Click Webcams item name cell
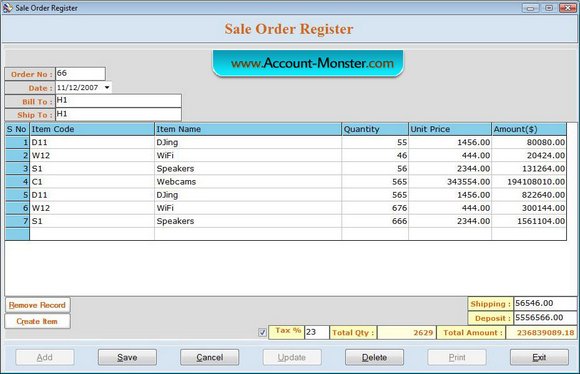 click(248, 182)
